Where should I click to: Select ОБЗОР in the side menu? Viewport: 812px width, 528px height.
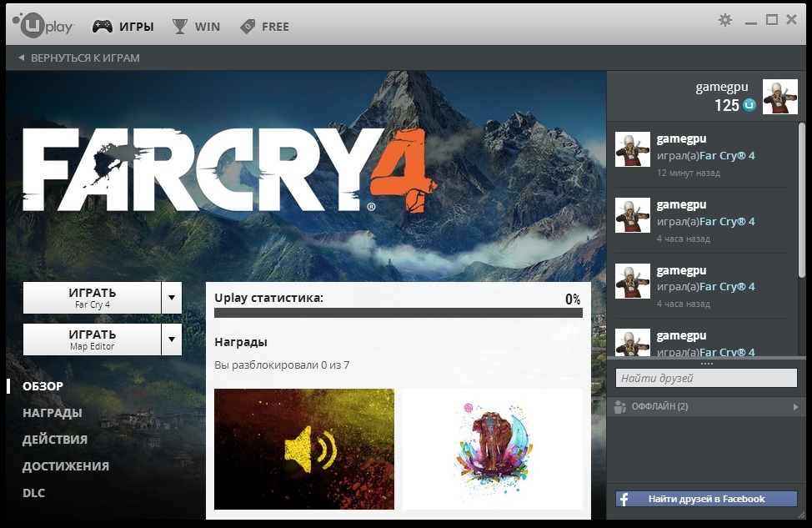43,386
